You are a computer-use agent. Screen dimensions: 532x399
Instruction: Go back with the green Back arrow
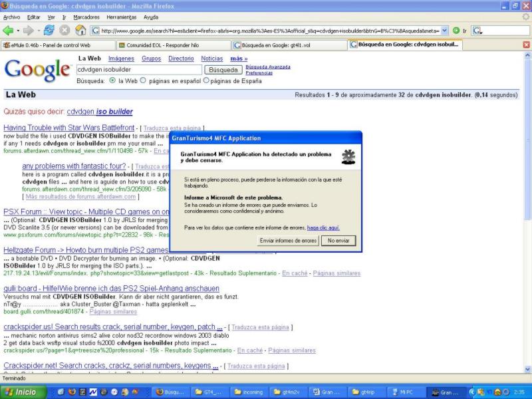8,31
